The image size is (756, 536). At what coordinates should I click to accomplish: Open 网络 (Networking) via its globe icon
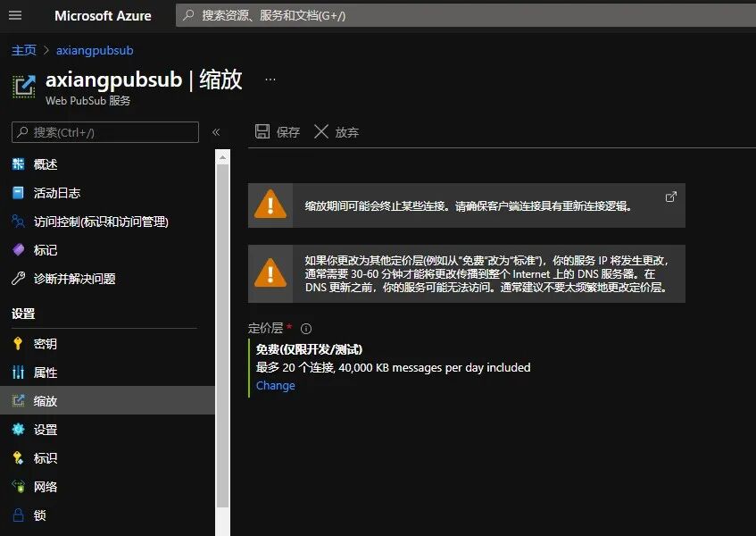click(18, 486)
